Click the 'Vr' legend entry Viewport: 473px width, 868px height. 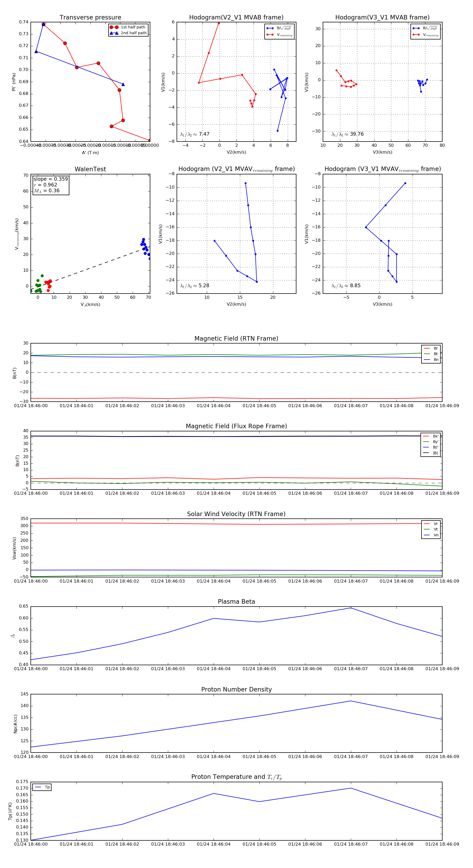tap(431, 524)
